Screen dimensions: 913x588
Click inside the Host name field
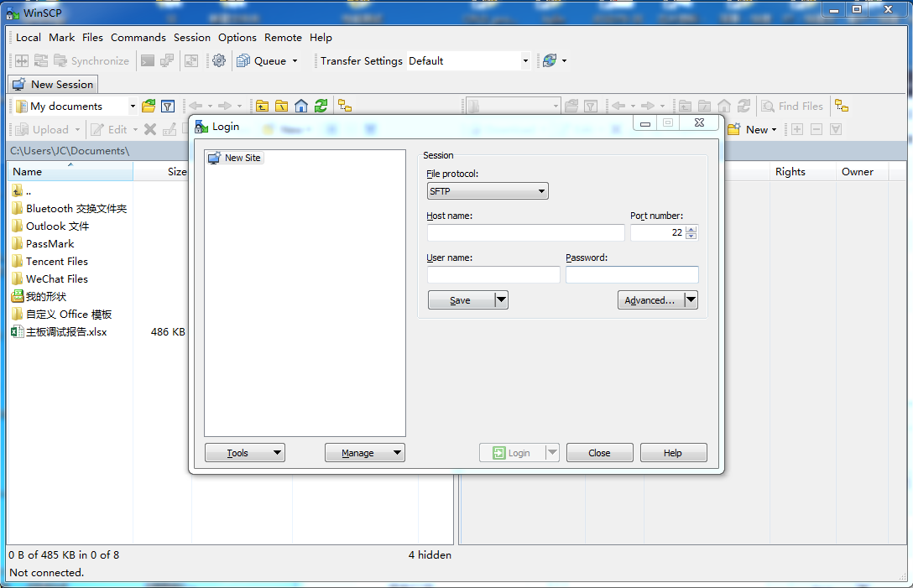coord(524,232)
